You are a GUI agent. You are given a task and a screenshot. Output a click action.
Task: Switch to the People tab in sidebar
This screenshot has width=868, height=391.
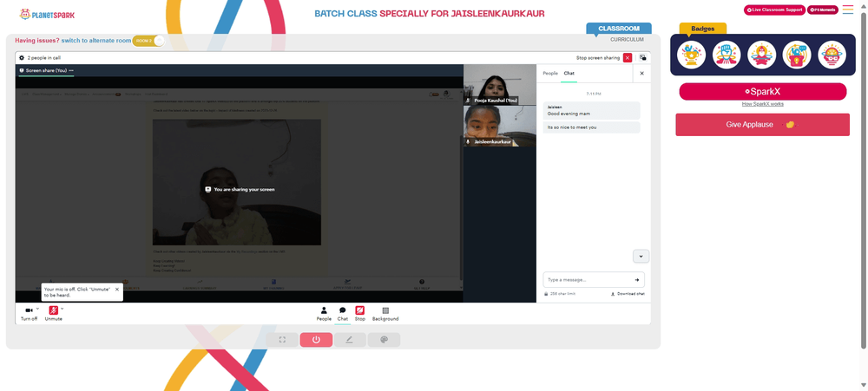(x=550, y=73)
